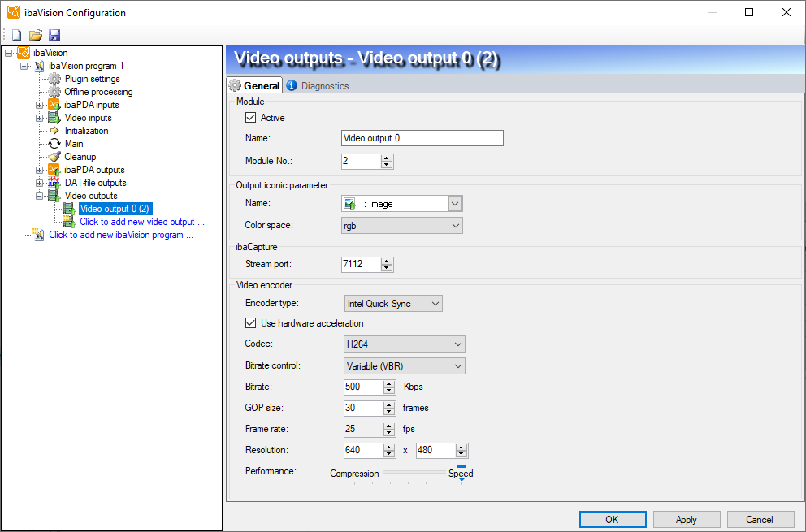Decrease the resolution height 480 value
The image size is (806, 532).
[x=461, y=453]
